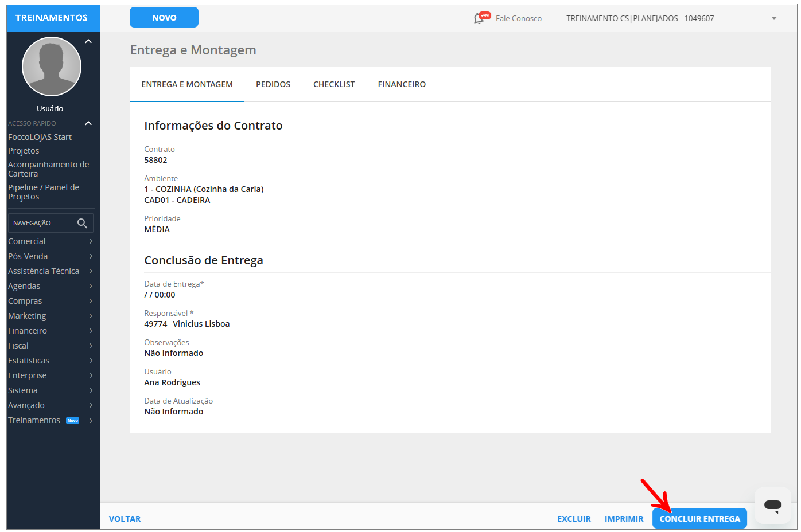The width and height of the screenshot is (801, 532).
Task: Switch to the Entrega e Montagem tab
Action: pyautogui.click(x=187, y=84)
